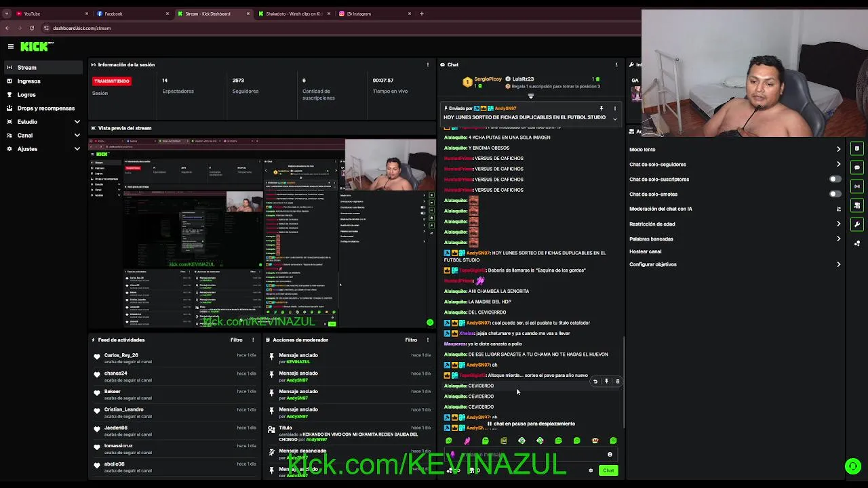The image size is (868, 488).
Task: Click the chat en pausa para desplazamiento banner
Action: point(531,424)
